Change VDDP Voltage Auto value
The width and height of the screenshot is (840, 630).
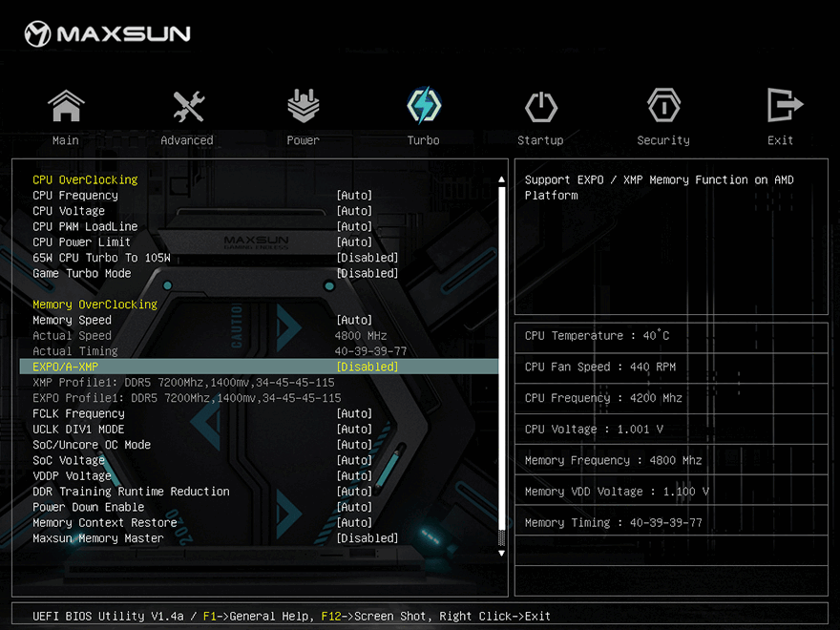point(354,475)
